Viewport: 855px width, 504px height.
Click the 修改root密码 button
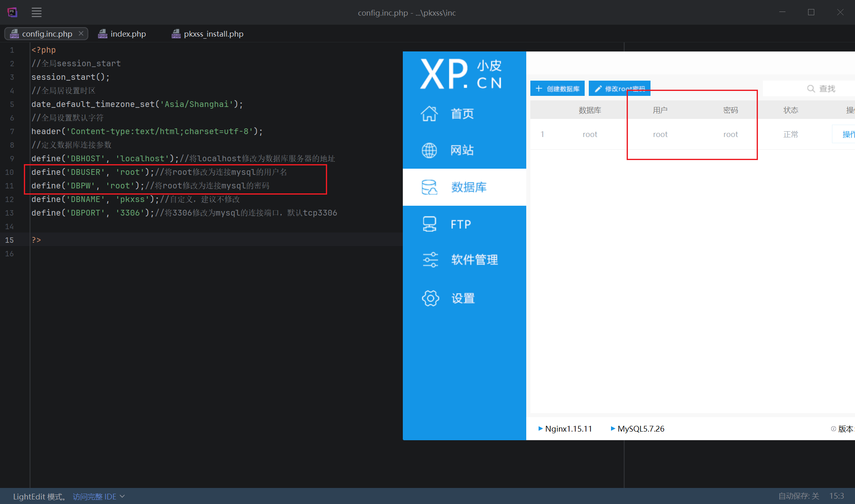[619, 88]
